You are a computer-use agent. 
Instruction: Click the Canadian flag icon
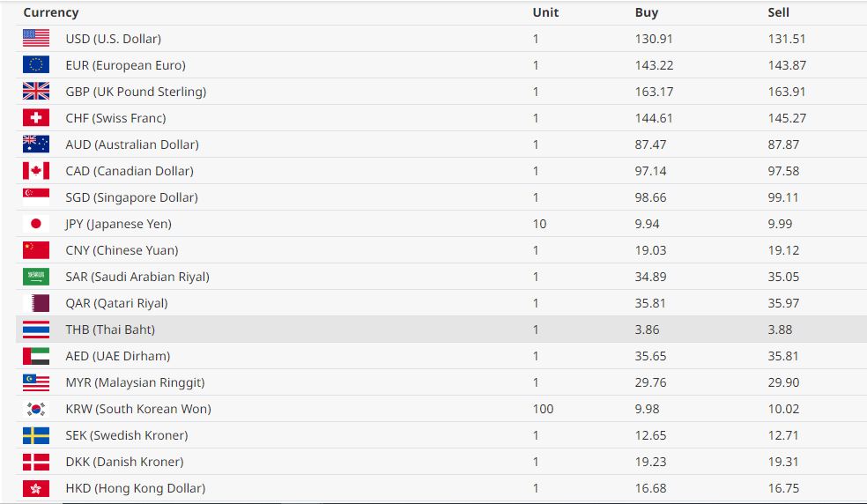pyautogui.click(x=36, y=171)
